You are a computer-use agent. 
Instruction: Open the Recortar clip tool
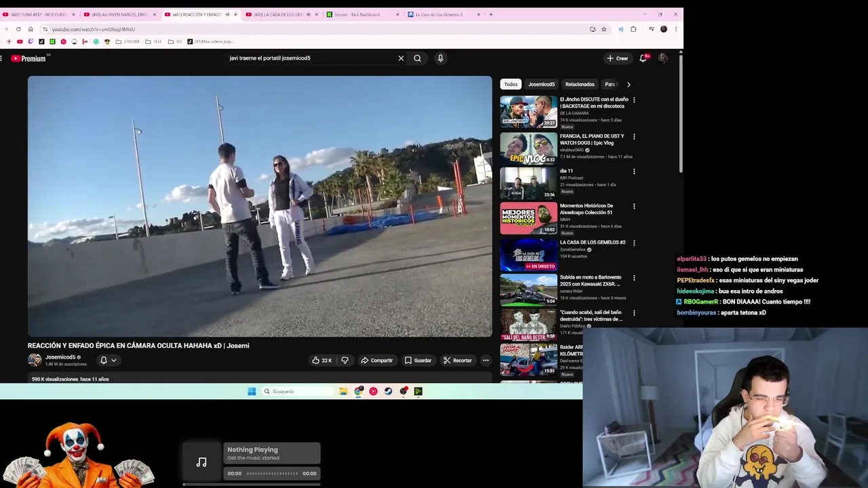458,361
